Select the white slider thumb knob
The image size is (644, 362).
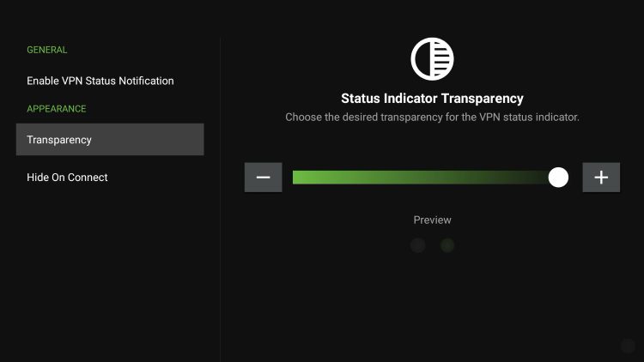[558, 178]
